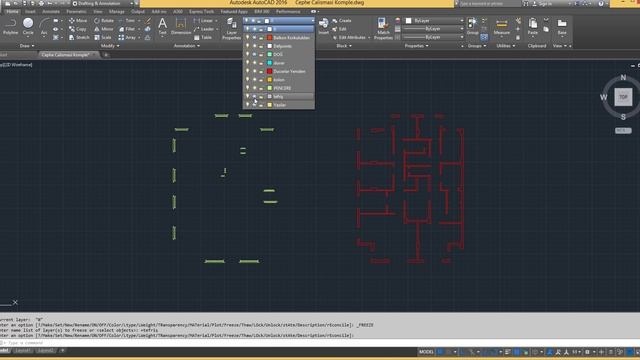The width and height of the screenshot is (640, 360).
Task: Toggle on/off bulb for Balkon Korkulukları layer
Action: [x=247, y=37]
